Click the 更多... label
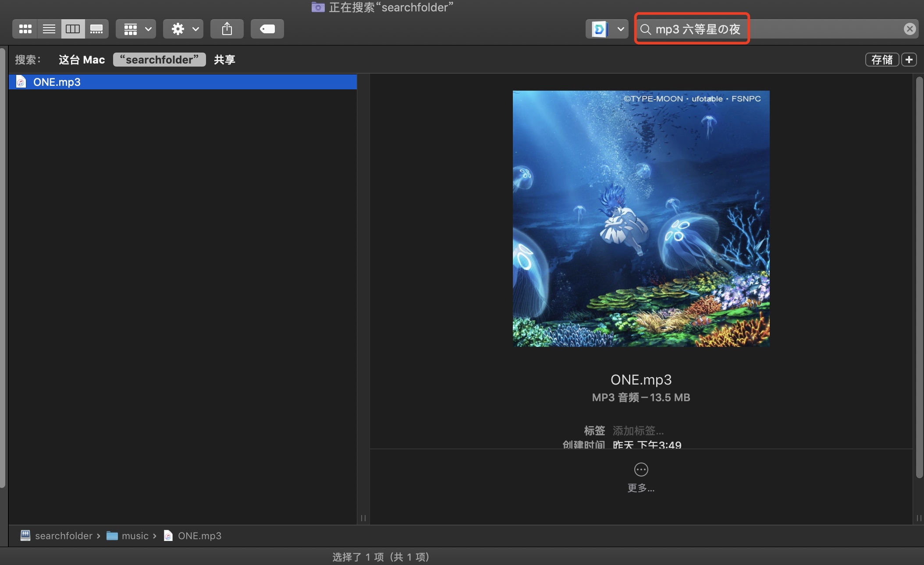 [641, 488]
